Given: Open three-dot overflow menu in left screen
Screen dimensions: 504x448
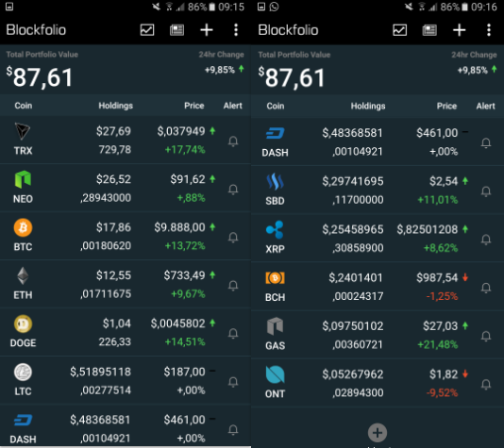Looking at the screenshot, I should [236, 30].
